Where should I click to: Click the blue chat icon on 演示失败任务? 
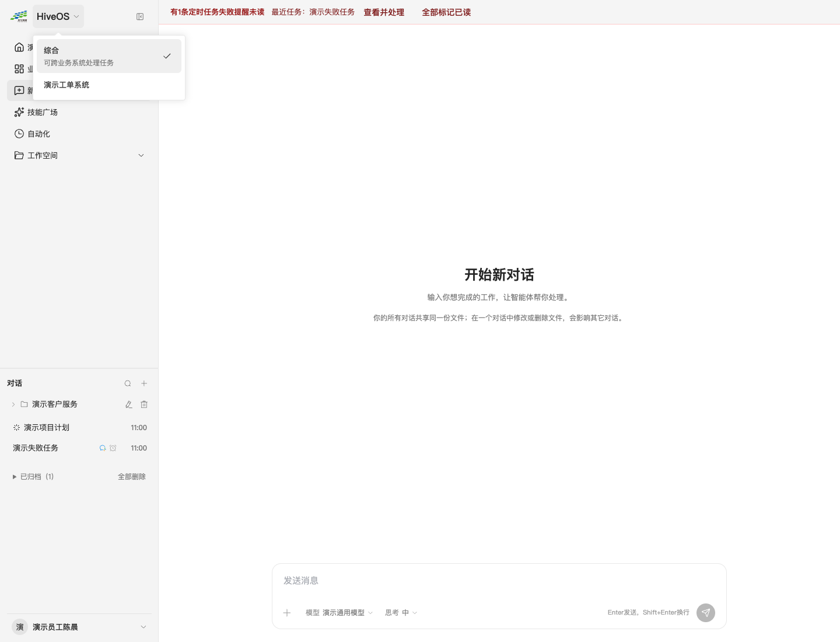pos(103,448)
